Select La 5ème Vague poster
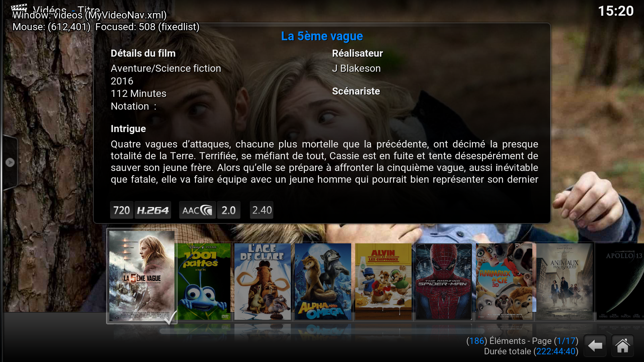Viewport: 644px width, 362px height. (x=142, y=276)
